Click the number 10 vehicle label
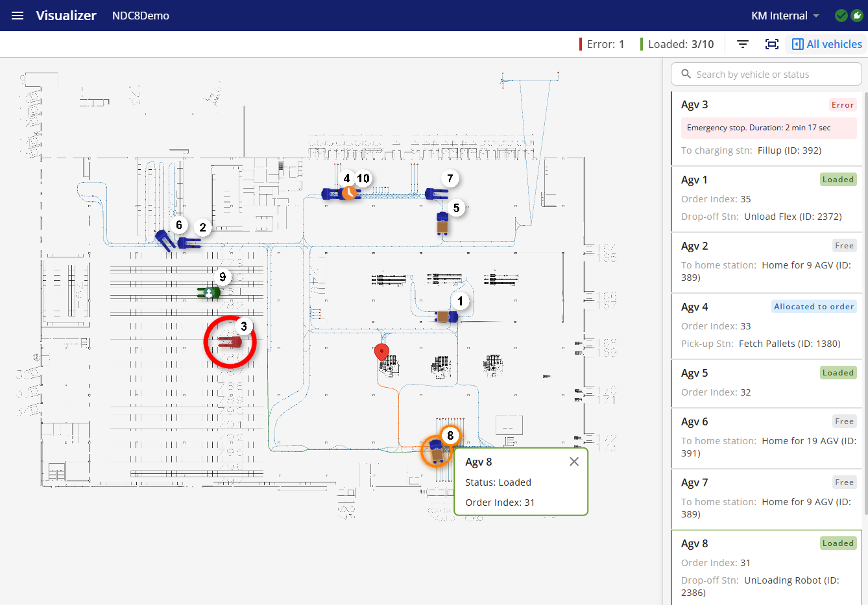The image size is (868, 605). click(363, 178)
